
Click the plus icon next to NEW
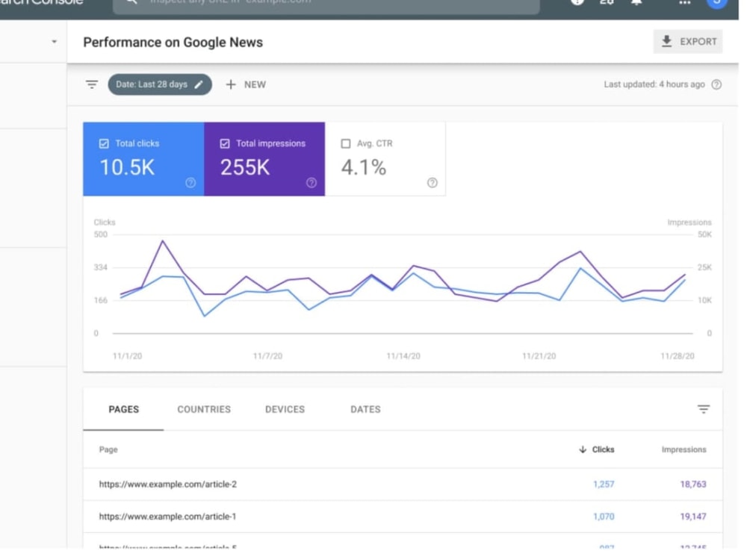pyautogui.click(x=231, y=84)
